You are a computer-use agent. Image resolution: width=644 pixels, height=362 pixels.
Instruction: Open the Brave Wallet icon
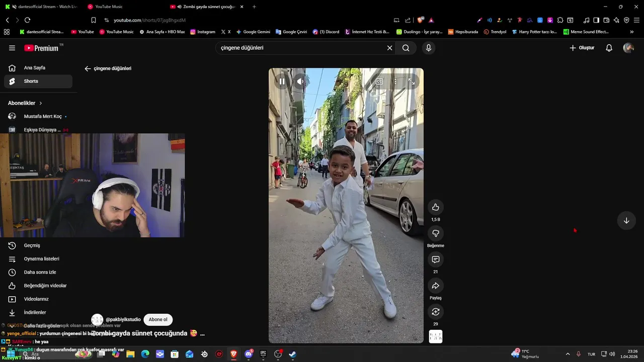point(606,20)
